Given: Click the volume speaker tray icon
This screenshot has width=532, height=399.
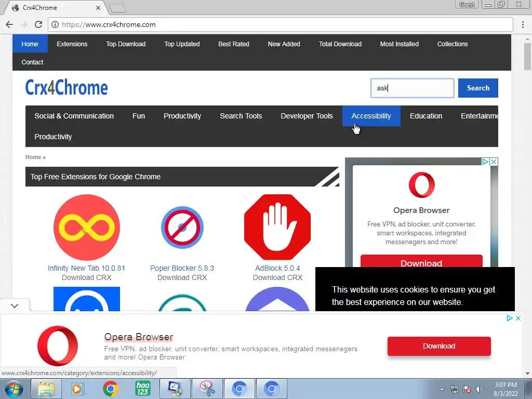Looking at the screenshot, I should (x=480, y=389).
